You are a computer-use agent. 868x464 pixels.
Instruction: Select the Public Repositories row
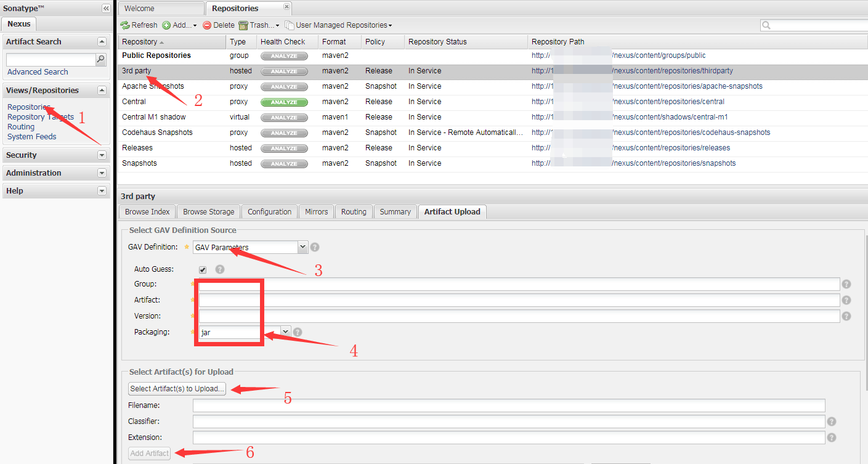click(493, 55)
